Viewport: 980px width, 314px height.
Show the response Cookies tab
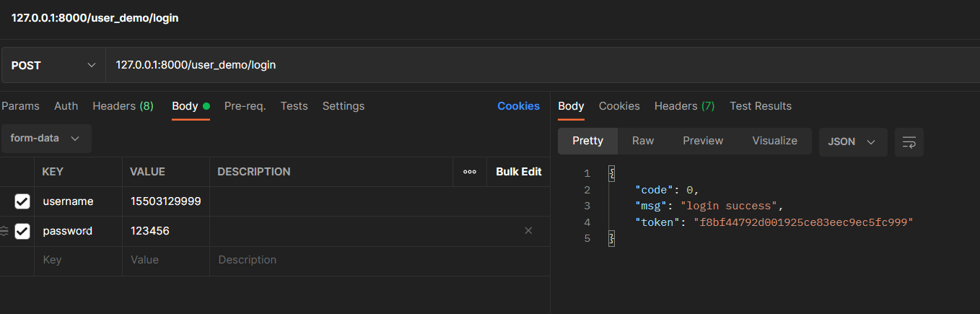coord(618,106)
